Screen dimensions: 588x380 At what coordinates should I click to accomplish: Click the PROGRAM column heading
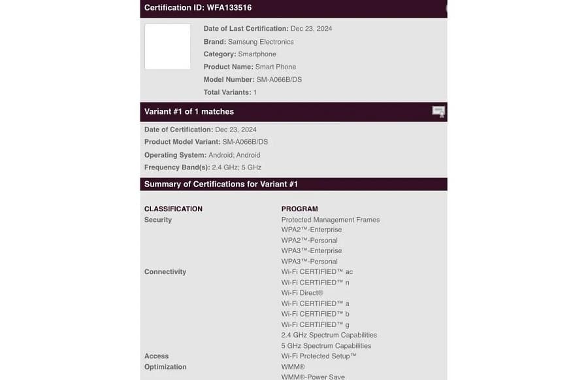299,209
